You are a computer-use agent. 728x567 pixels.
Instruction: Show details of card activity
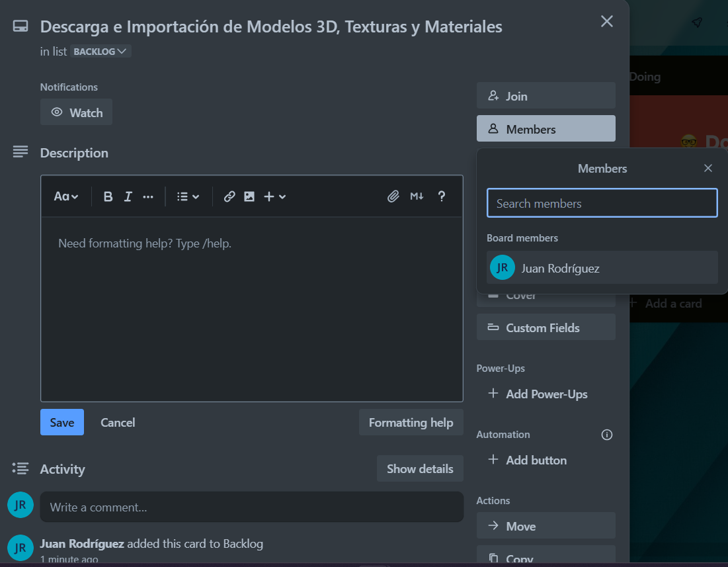click(420, 468)
